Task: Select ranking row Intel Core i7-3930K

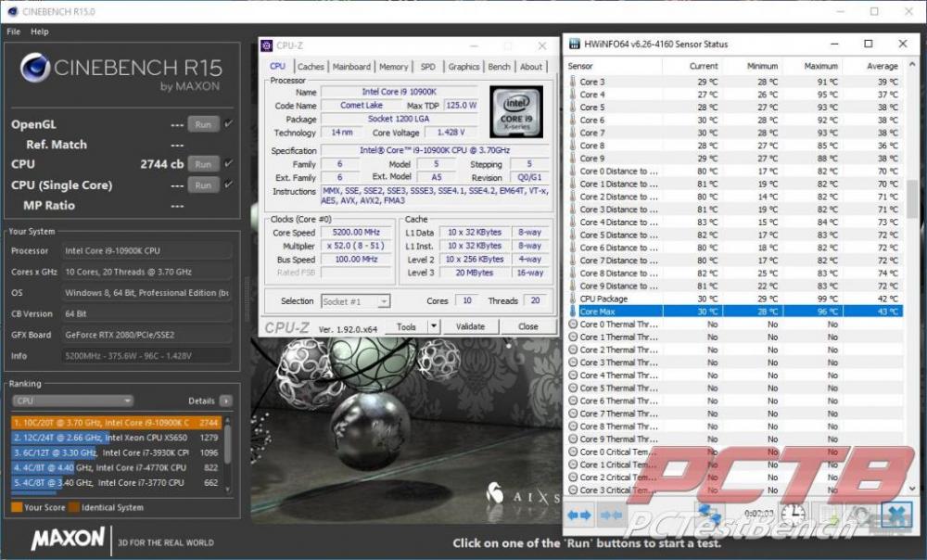Action: point(116,453)
